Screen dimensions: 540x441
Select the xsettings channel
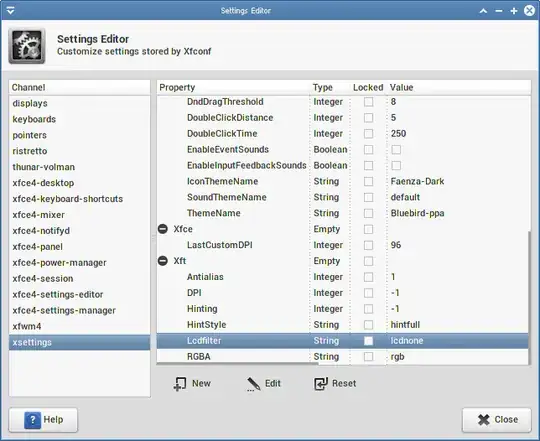(x=80, y=343)
